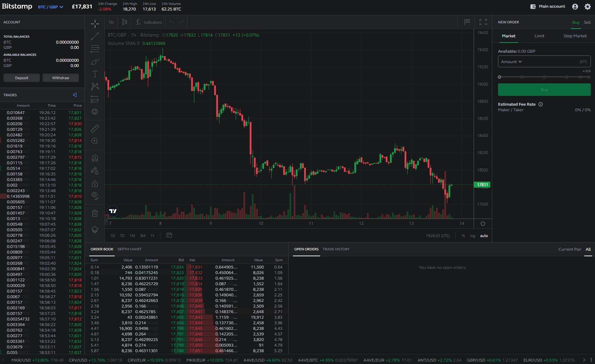Open the object tree layers icon
The width and height of the screenshot is (595, 364).
pos(95,230)
